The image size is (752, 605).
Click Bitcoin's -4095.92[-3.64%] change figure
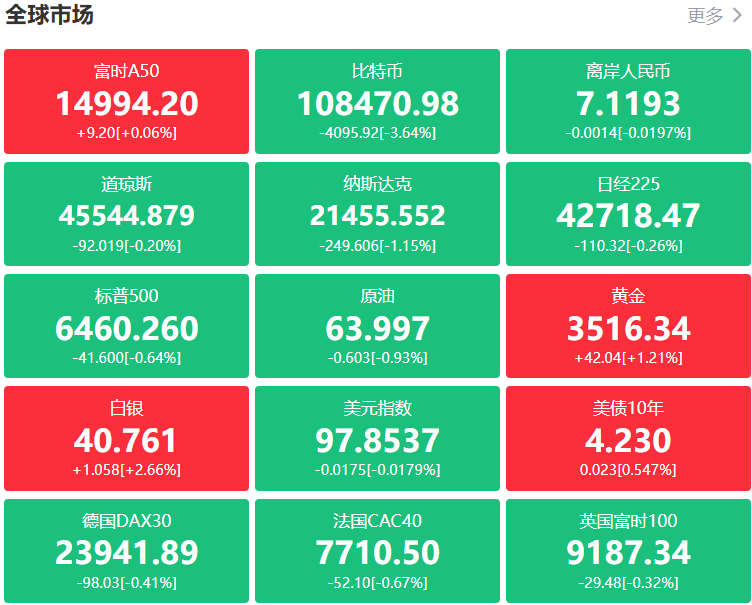377,133
